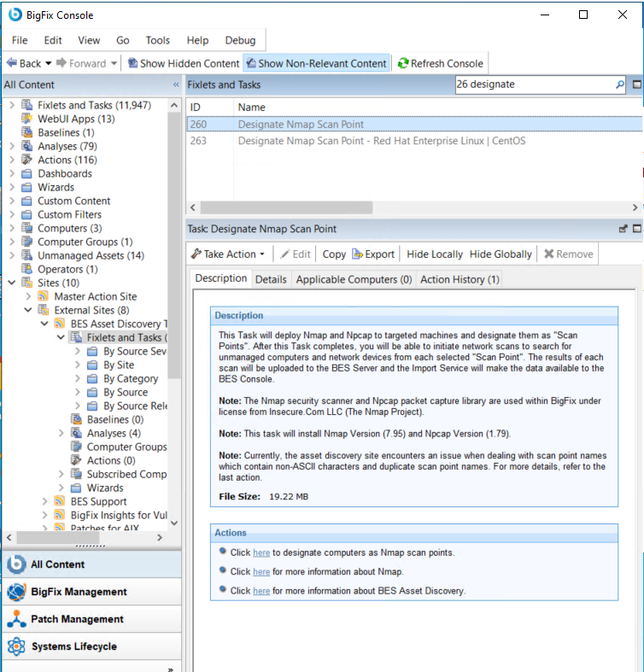644x672 pixels.
Task: Click the Export icon in task toolbar
Action: pyautogui.click(x=358, y=254)
